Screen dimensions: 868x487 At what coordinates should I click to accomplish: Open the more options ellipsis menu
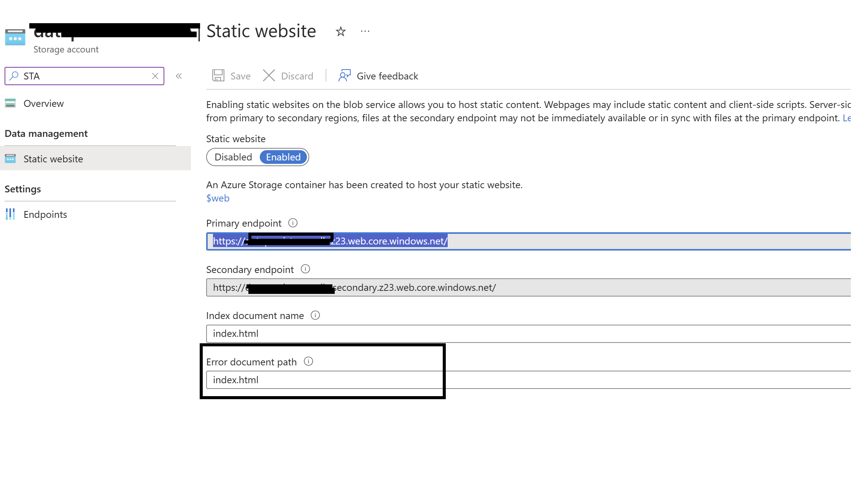click(365, 31)
